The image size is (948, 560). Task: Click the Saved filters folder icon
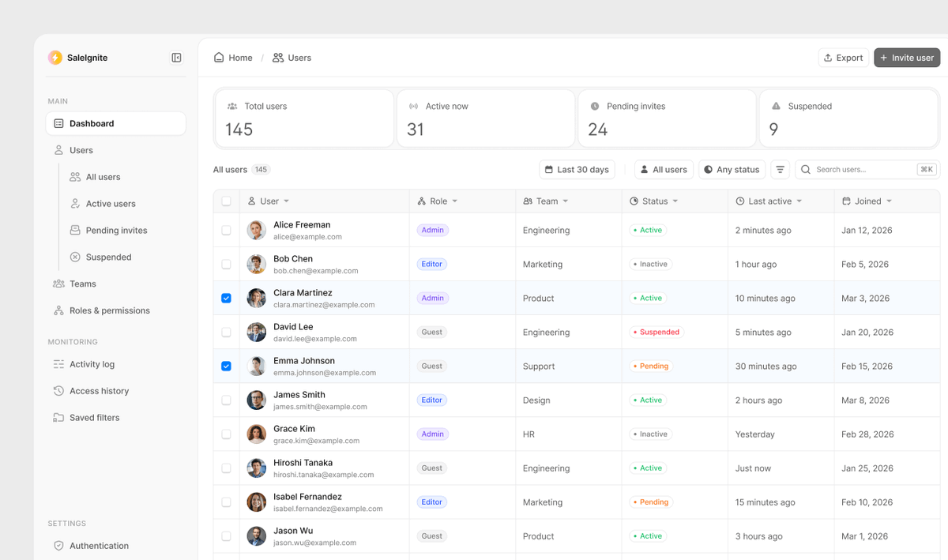click(58, 418)
